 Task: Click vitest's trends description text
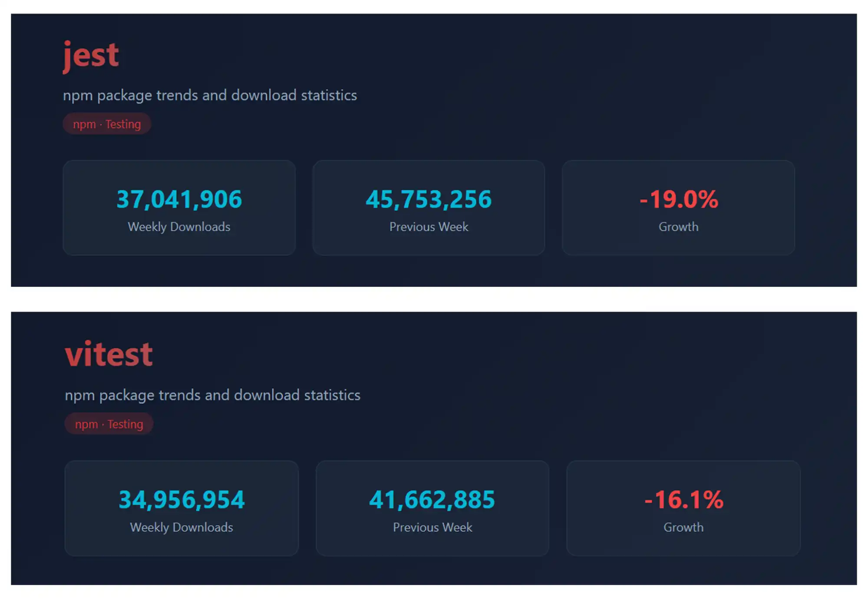tap(212, 395)
